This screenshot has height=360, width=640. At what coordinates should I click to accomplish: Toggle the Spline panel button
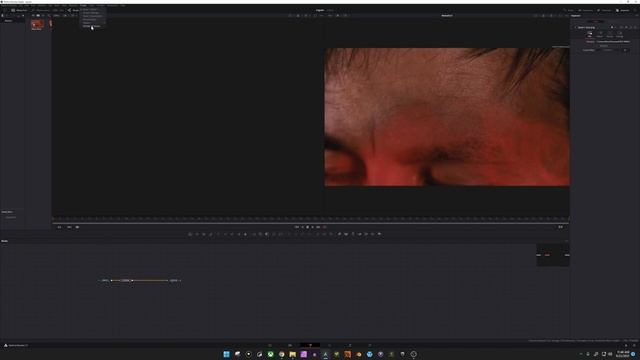568,10
